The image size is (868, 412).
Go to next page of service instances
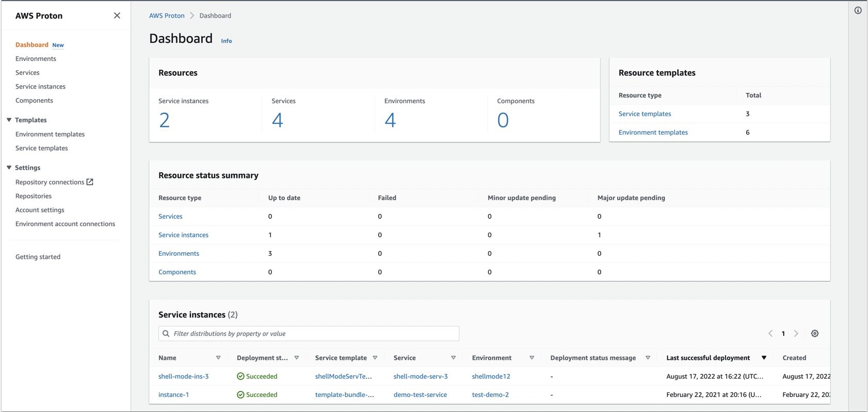(x=796, y=334)
